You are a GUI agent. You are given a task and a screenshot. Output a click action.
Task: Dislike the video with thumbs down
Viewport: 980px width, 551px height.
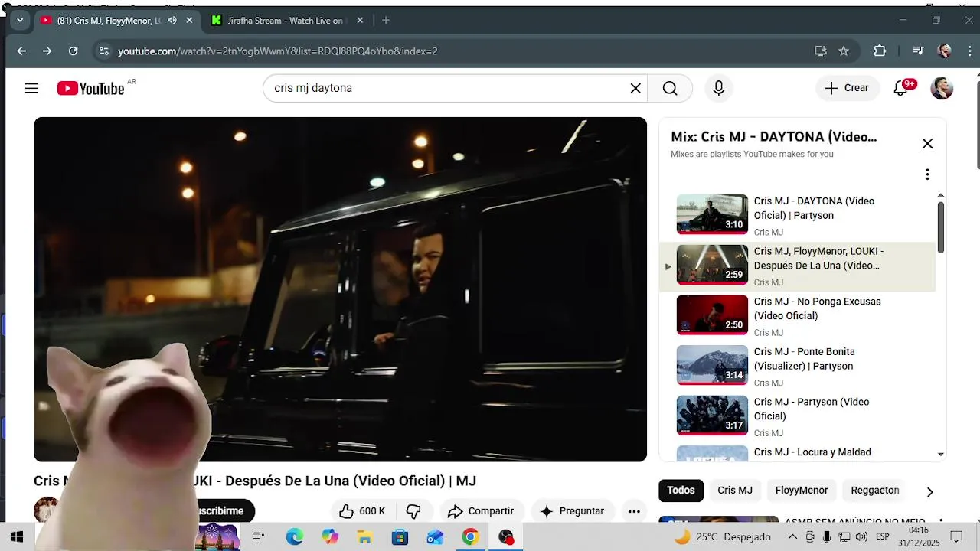pos(413,511)
